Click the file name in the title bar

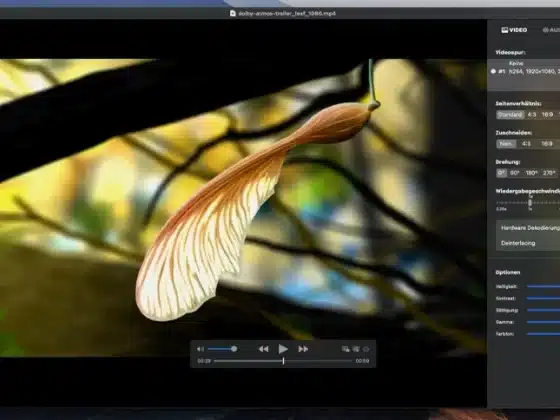[287, 14]
